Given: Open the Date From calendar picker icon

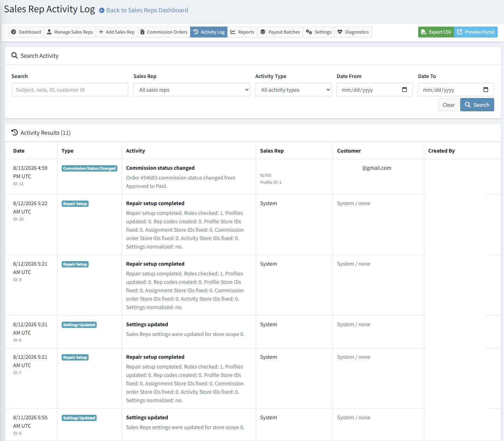Looking at the screenshot, I should [x=405, y=90].
